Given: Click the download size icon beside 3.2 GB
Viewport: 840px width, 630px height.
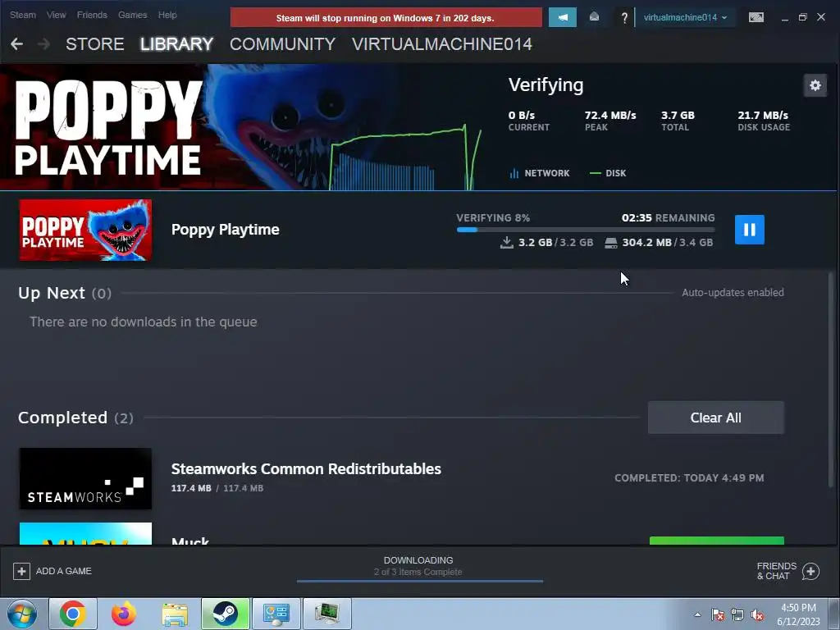Looking at the screenshot, I should pyautogui.click(x=506, y=243).
